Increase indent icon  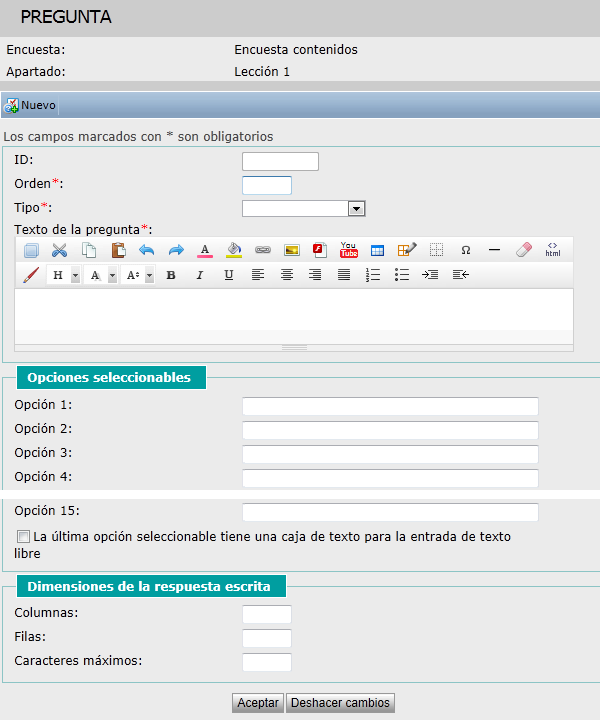coord(430,275)
